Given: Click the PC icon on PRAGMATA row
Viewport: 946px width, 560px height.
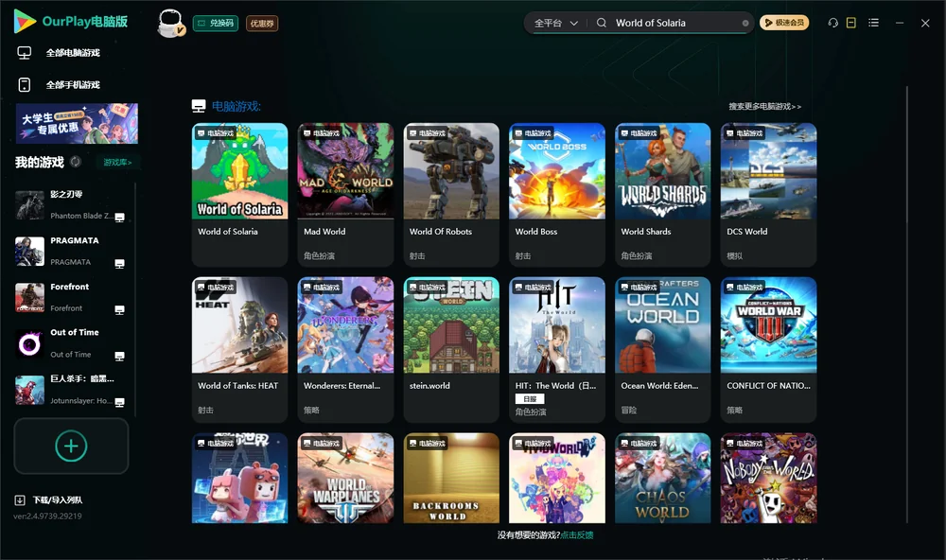Looking at the screenshot, I should pos(119,264).
